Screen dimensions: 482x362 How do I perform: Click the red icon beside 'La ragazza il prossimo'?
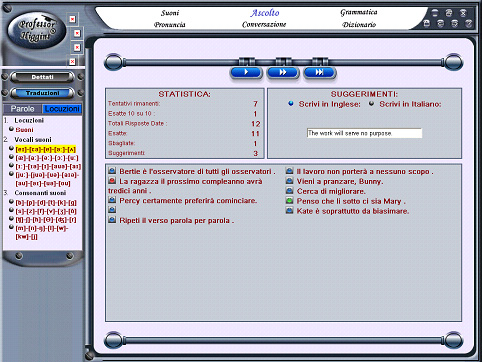(112, 181)
